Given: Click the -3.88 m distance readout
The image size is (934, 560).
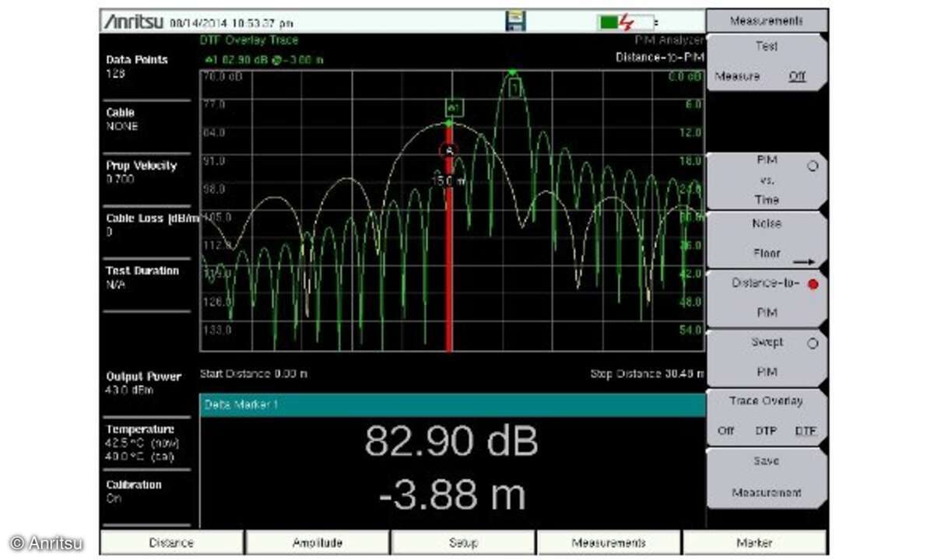Looking at the screenshot, I should (452, 495).
